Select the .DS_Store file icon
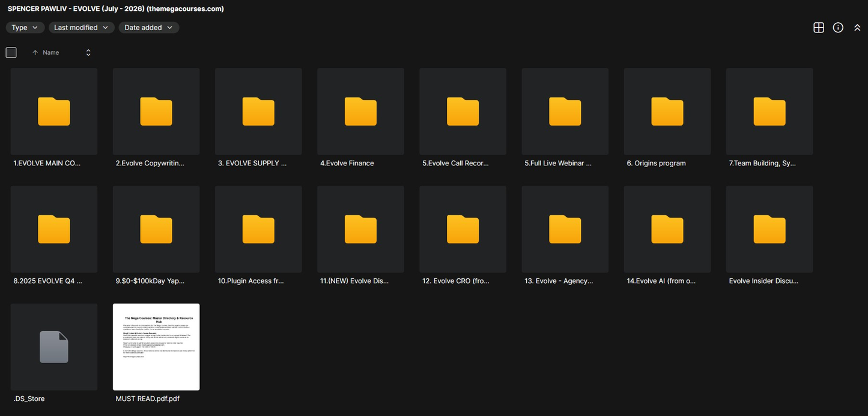The width and height of the screenshot is (868, 416). [x=54, y=347]
